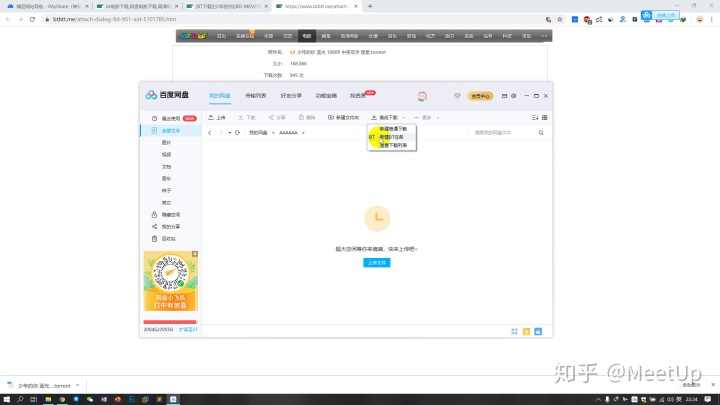Click the heart icon in Netdisk title bar
This screenshot has width=720, height=405.
coord(457,96)
